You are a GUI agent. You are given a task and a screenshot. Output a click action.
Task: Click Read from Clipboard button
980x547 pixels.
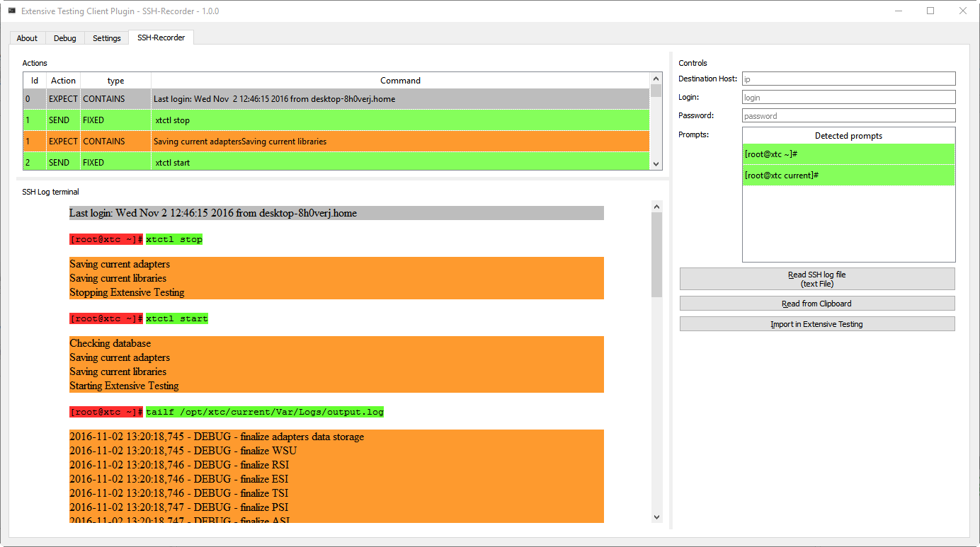pyautogui.click(x=817, y=304)
